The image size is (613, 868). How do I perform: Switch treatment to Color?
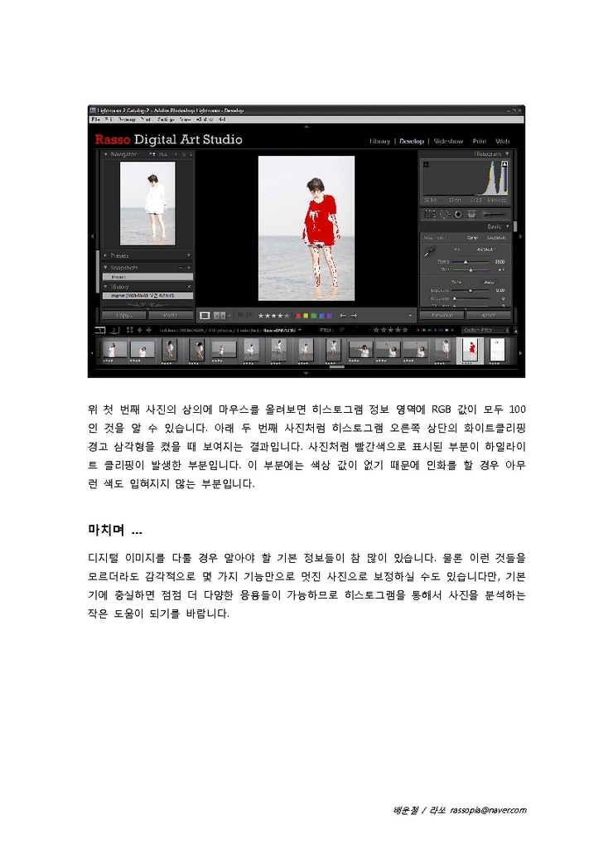click(472, 238)
